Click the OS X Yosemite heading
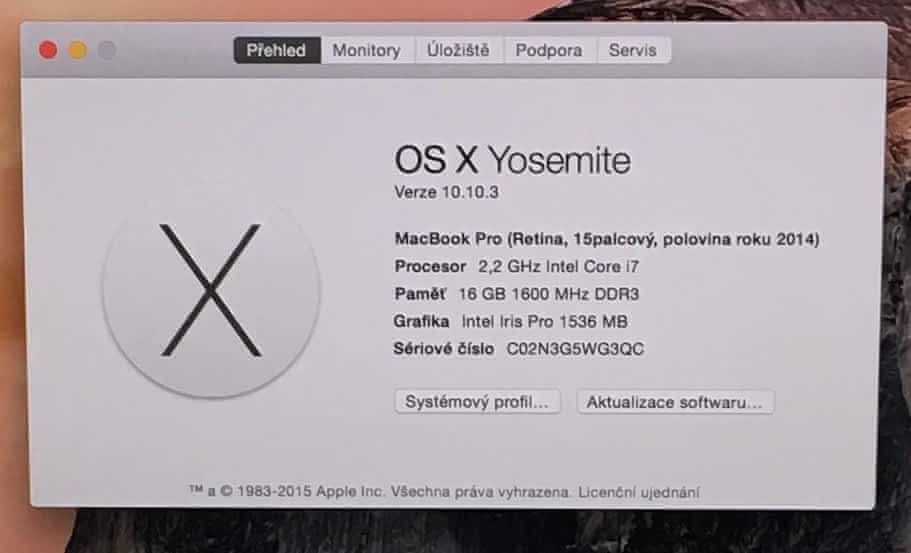This screenshot has width=911, height=553. [x=512, y=160]
